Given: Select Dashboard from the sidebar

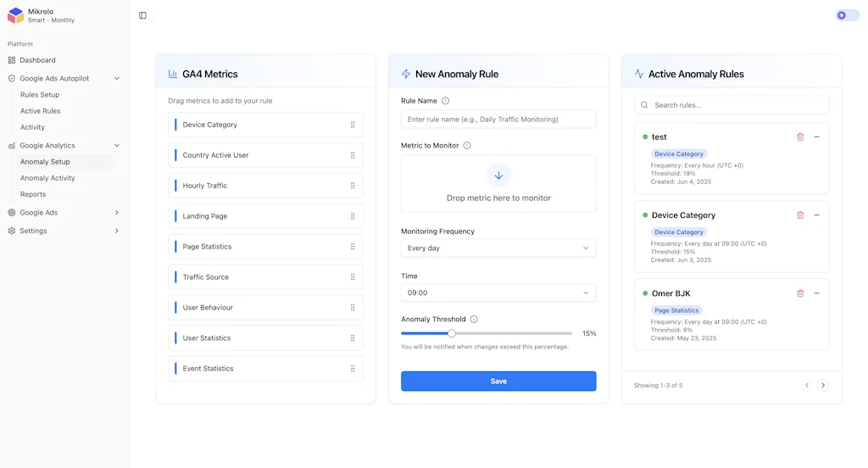Looking at the screenshot, I should [x=37, y=60].
